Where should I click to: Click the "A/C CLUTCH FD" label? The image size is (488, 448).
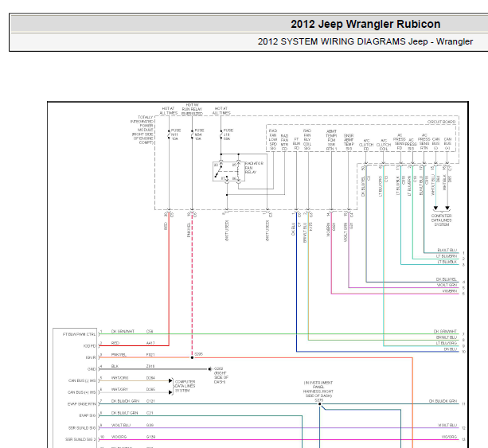tap(366, 145)
